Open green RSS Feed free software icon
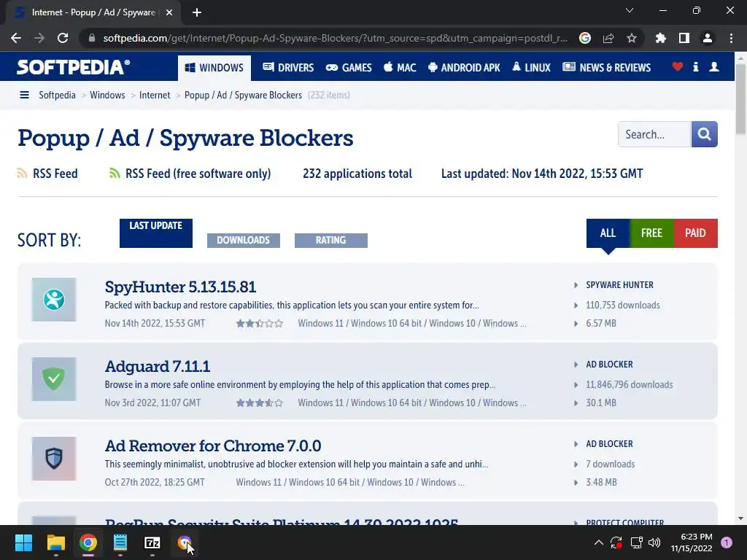Image resolution: width=747 pixels, height=560 pixels. (x=115, y=174)
